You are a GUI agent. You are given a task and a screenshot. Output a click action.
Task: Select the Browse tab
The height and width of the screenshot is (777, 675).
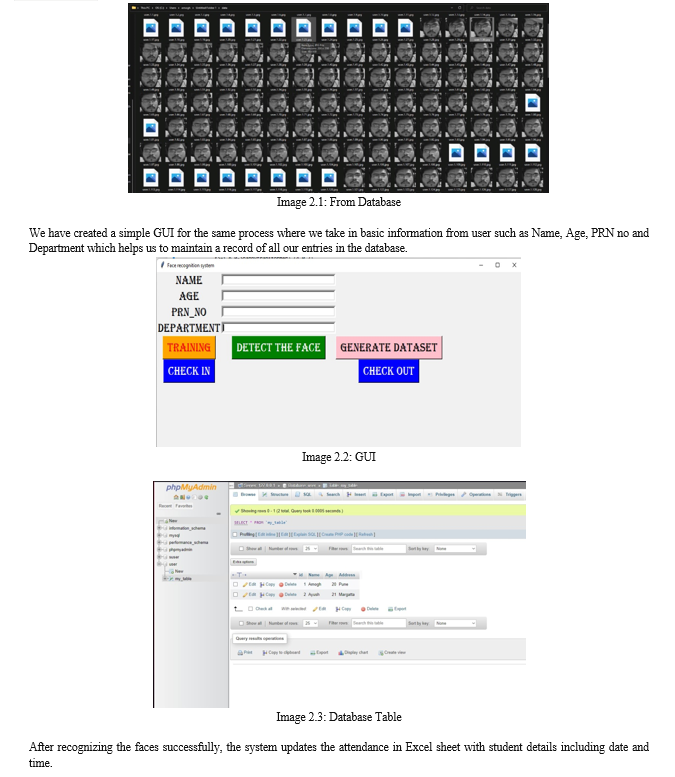click(x=244, y=495)
